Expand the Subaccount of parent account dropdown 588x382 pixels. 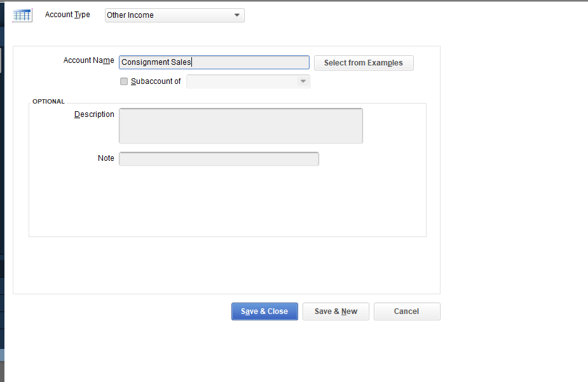pyautogui.click(x=247, y=81)
